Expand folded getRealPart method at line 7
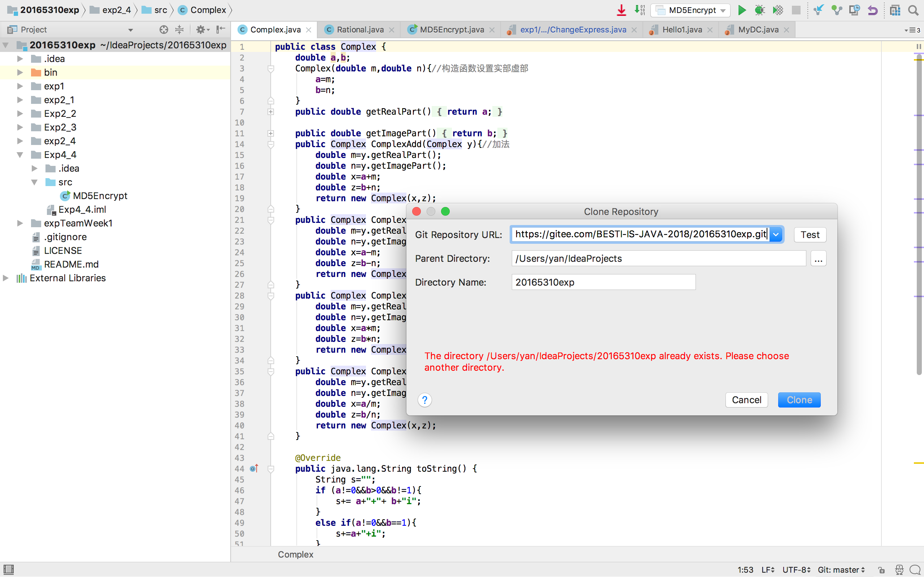924x577 pixels. click(271, 112)
